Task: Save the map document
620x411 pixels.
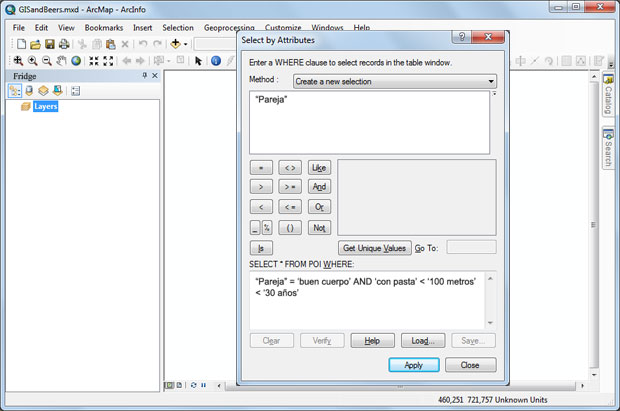Action: click(x=49, y=44)
